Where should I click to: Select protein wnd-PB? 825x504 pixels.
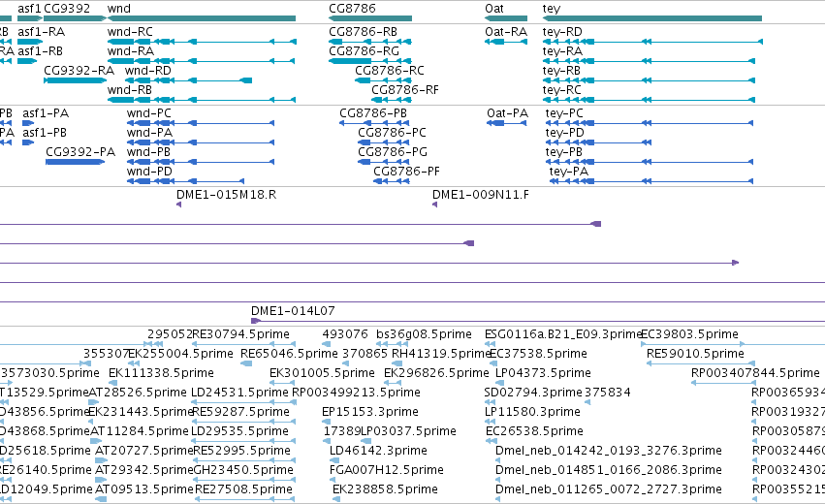(148, 152)
